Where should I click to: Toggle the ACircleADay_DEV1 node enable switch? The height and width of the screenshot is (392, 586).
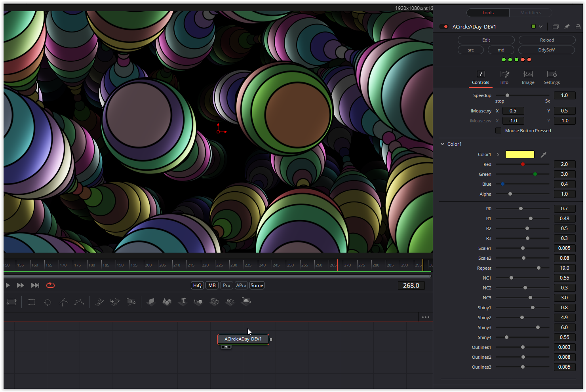[x=444, y=27]
